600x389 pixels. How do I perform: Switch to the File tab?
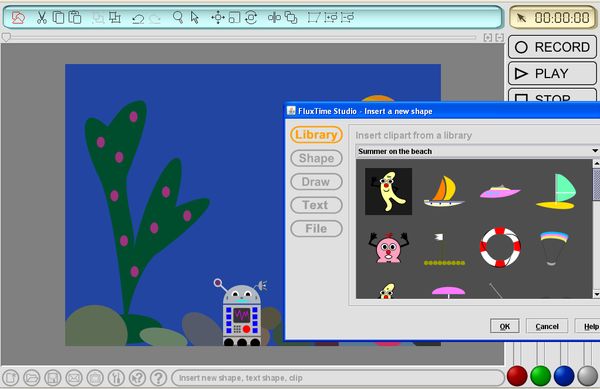[316, 229]
